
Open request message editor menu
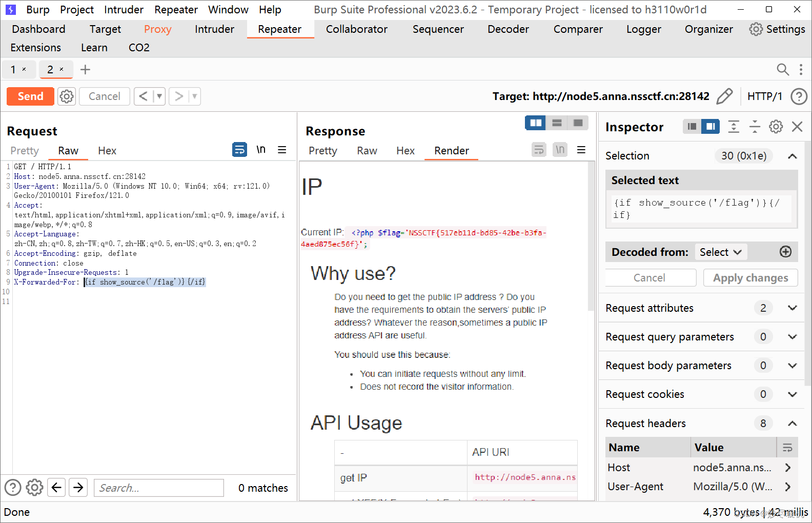pos(282,150)
